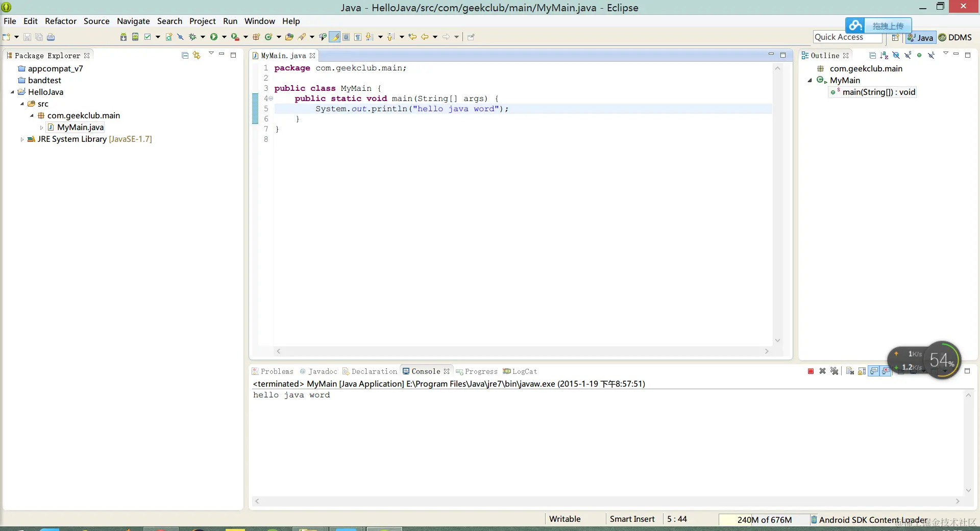Image resolution: width=980 pixels, height=531 pixels.
Task: Click the Terminate red square in Console
Action: (811, 371)
